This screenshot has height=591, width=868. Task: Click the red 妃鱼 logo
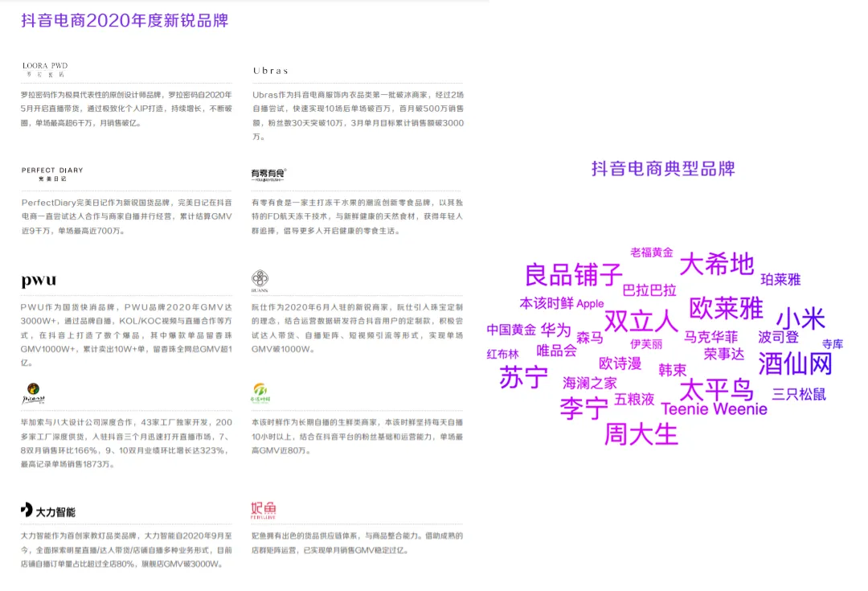point(263,510)
